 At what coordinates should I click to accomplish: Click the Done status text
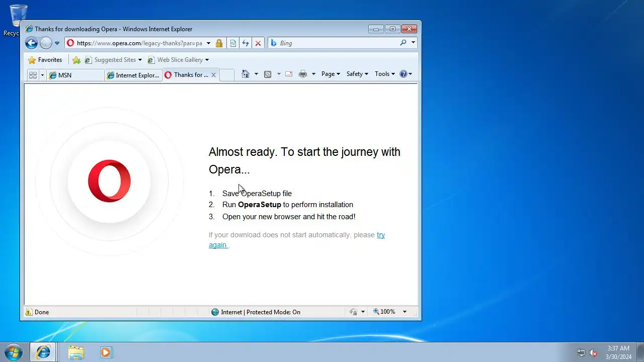pos(42,312)
